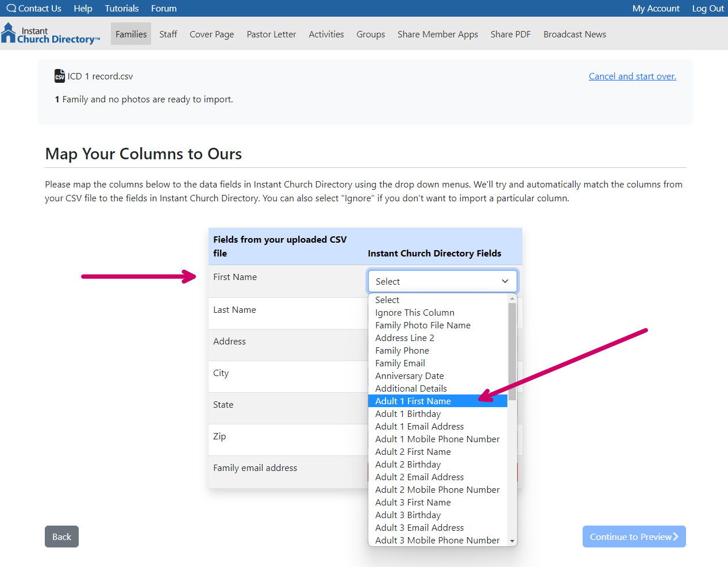Choose the 'Select' placeholder option
The width and height of the screenshot is (728, 567).
click(438, 300)
